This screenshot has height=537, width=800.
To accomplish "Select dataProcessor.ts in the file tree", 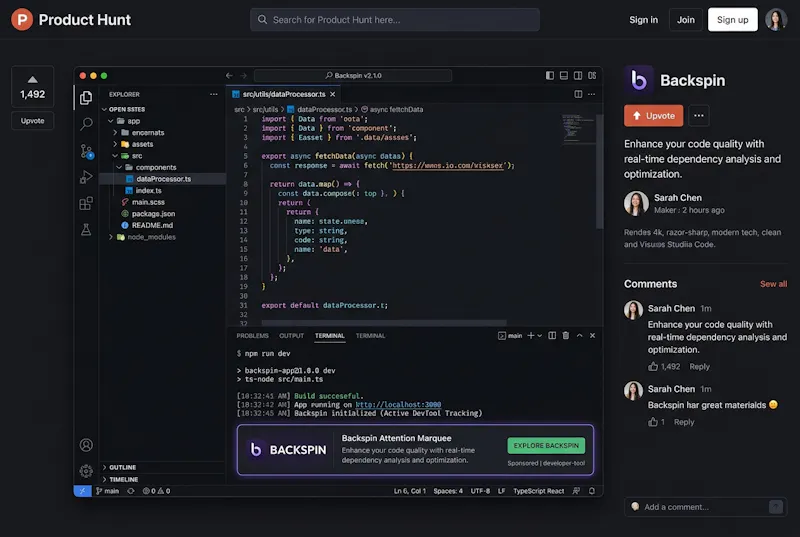I will (x=163, y=179).
